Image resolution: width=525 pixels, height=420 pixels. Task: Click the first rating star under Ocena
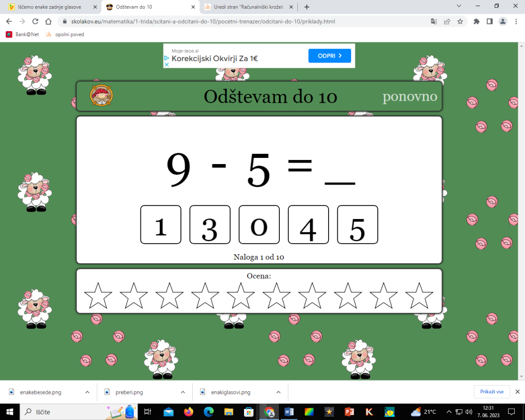click(98, 296)
